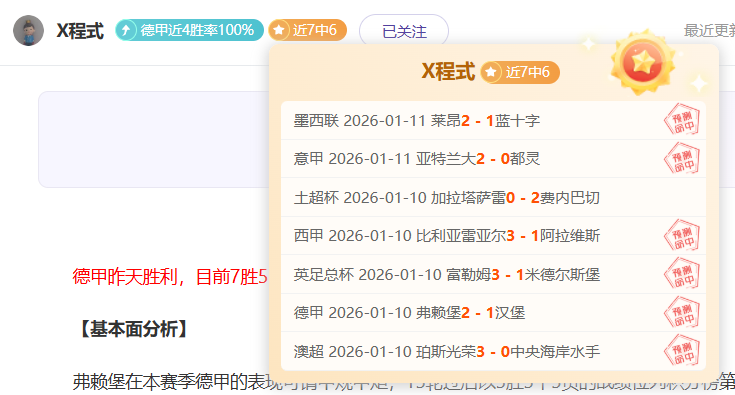Screen dimensions: 735x395
Task: Click the 已关注 follow button
Action: [404, 31]
